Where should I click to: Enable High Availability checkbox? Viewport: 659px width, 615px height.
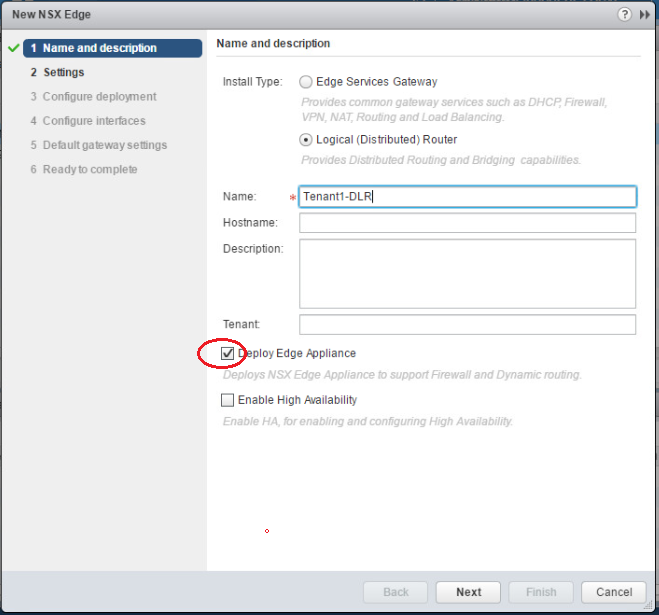pos(227,400)
